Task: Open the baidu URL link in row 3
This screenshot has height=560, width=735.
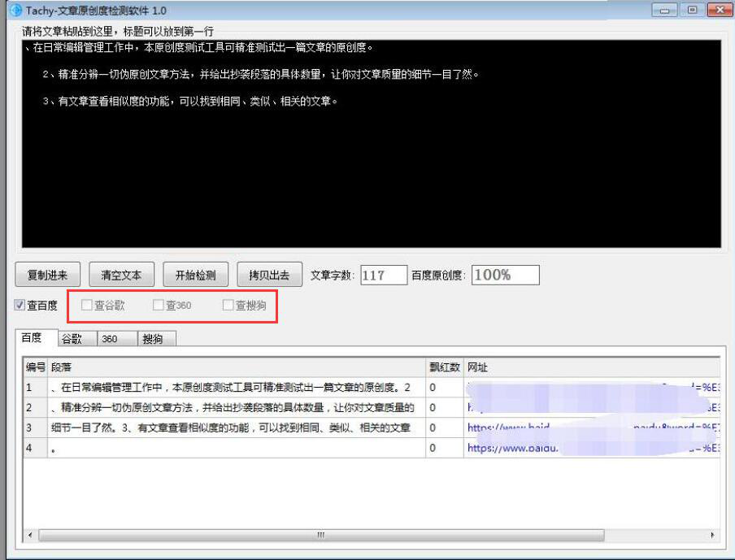Action: (594, 428)
